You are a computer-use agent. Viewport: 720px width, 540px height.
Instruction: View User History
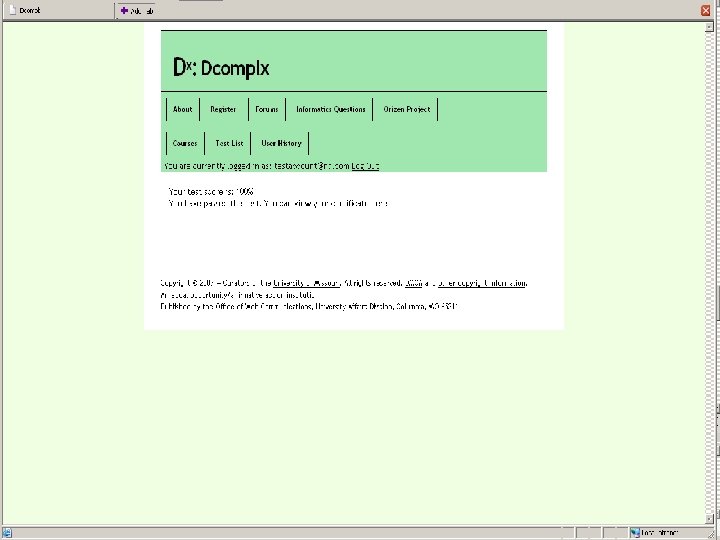281,143
